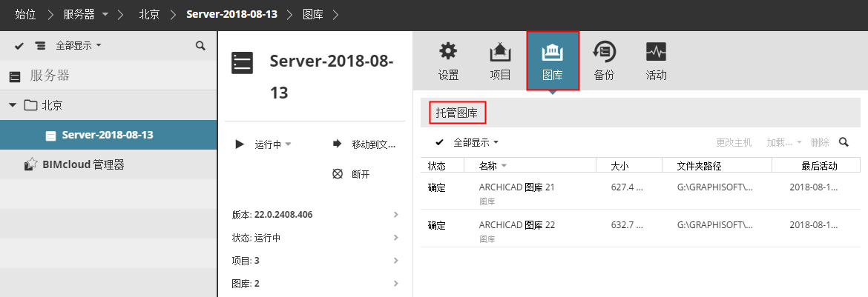Click the server icon beside Server-2018-08-13 title

coord(242,62)
